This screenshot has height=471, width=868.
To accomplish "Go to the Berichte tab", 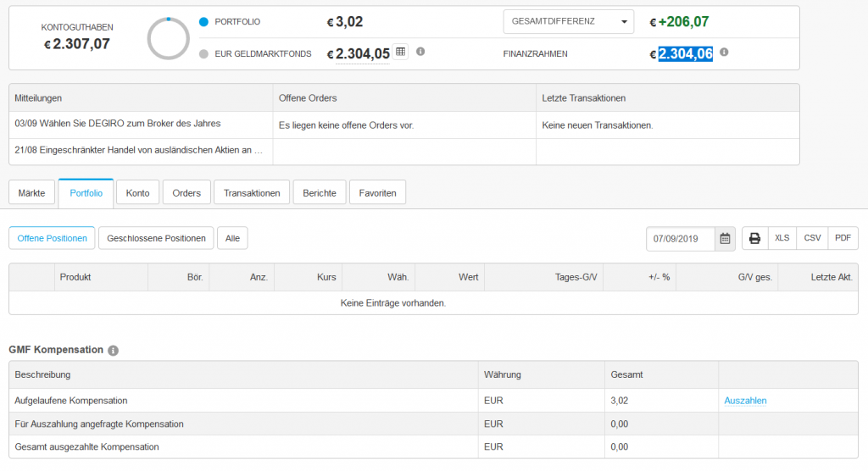I will (x=320, y=193).
